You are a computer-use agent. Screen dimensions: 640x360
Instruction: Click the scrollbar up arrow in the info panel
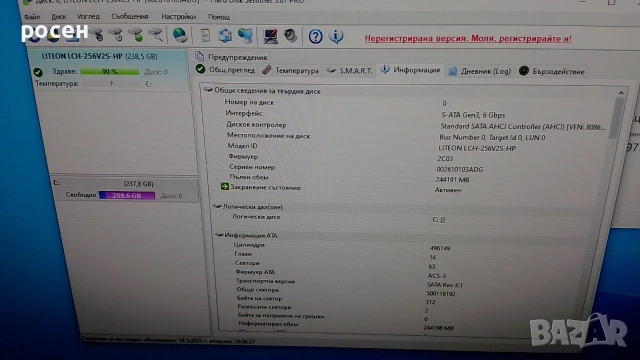point(621,93)
